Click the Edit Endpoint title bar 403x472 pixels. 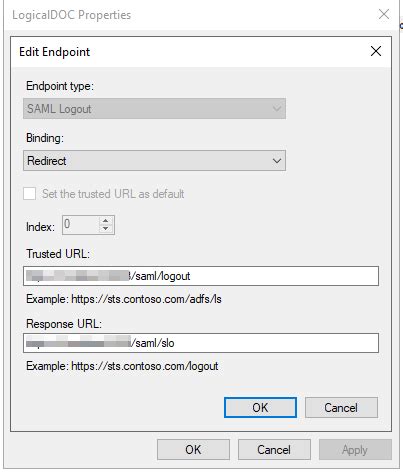click(x=190, y=52)
